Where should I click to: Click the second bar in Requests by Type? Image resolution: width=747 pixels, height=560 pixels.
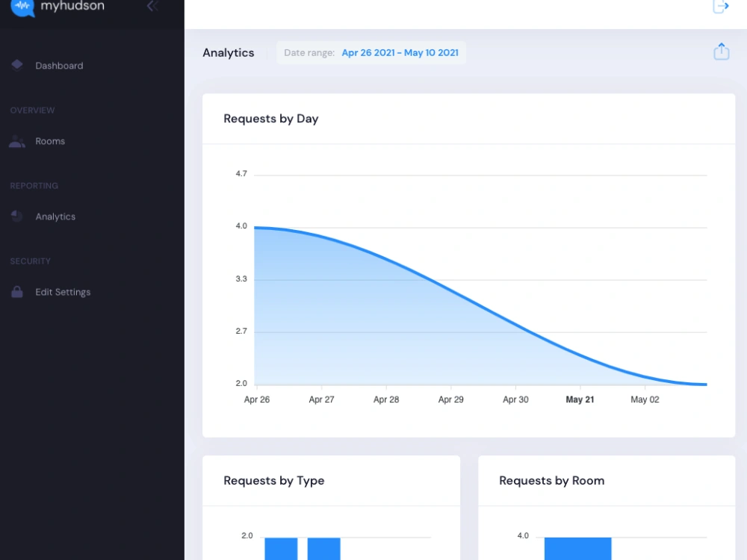[324, 549]
